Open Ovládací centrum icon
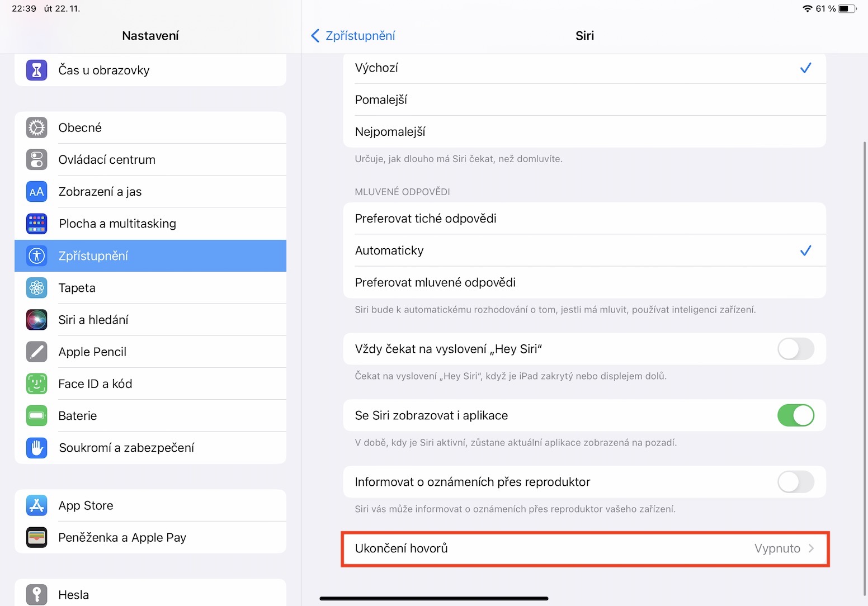Image resolution: width=868 pixels, height=606 pixels. (x=37, y=159)
